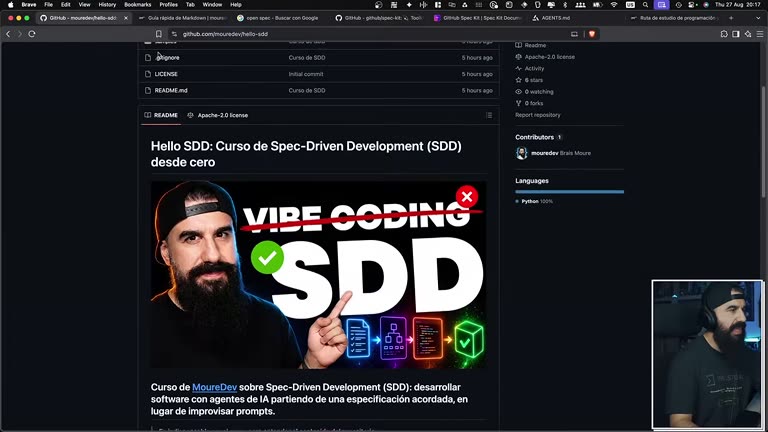Click the .gitignore file icon
Viewport: 768px width, 432px height.
148,57
